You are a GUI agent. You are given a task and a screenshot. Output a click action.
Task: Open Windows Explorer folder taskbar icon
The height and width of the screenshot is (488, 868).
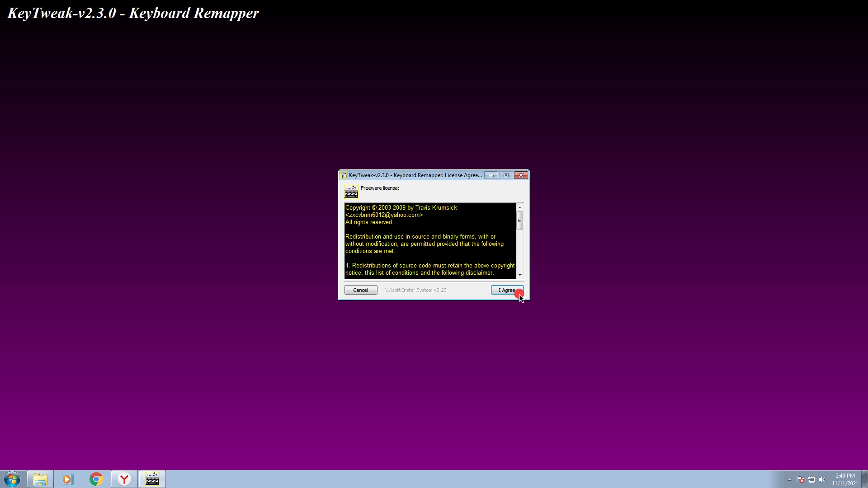click(40, 479)
